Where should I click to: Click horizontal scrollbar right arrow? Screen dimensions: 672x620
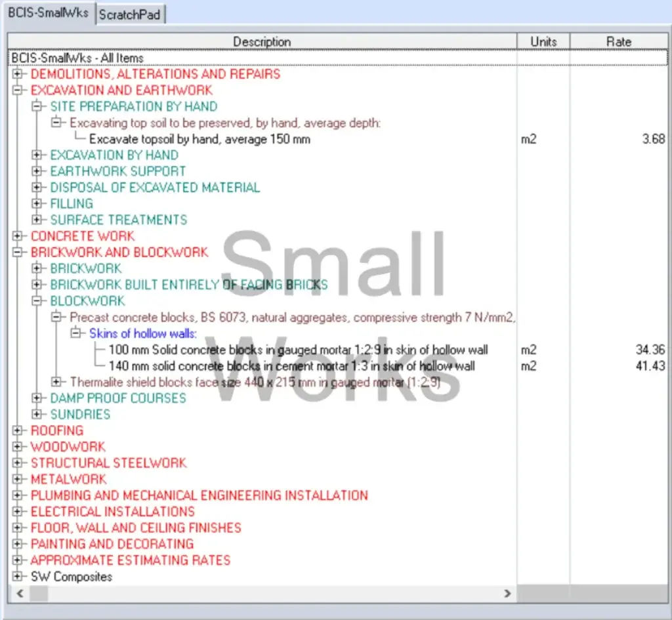click(507, 594)
